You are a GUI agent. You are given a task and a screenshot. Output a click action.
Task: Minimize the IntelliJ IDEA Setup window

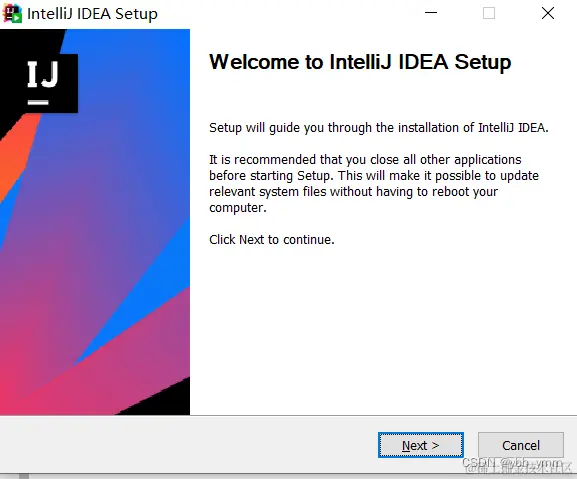click(x=431, y=13)
